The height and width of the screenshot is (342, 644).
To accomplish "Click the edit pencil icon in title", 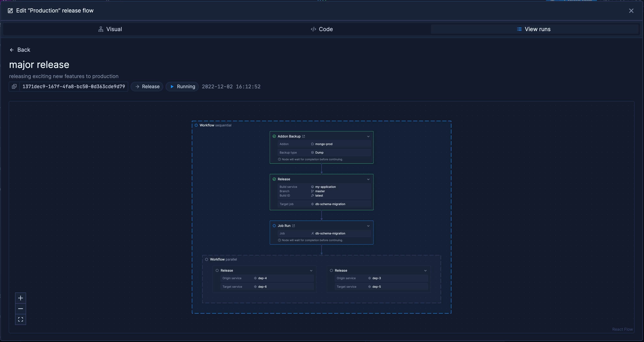I will point(10,11).
